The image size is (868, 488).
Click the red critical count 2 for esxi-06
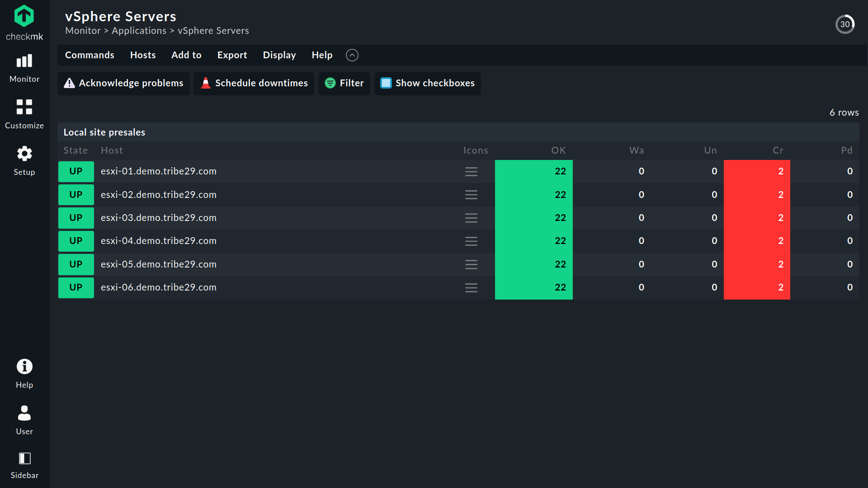(x=757, y=287)
